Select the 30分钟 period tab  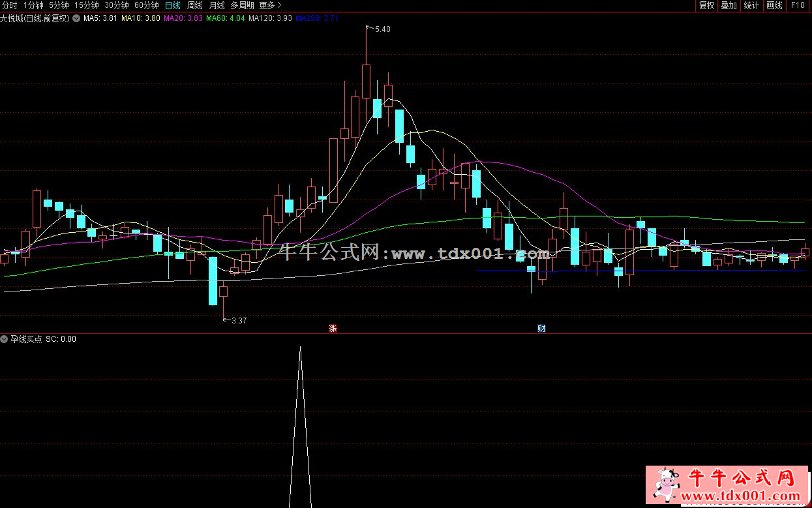pos(117,5)
